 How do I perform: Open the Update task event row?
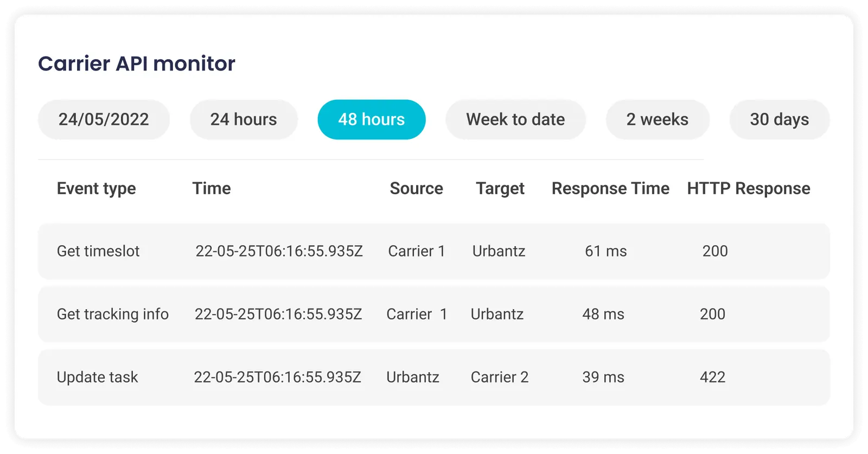(434, 377)
